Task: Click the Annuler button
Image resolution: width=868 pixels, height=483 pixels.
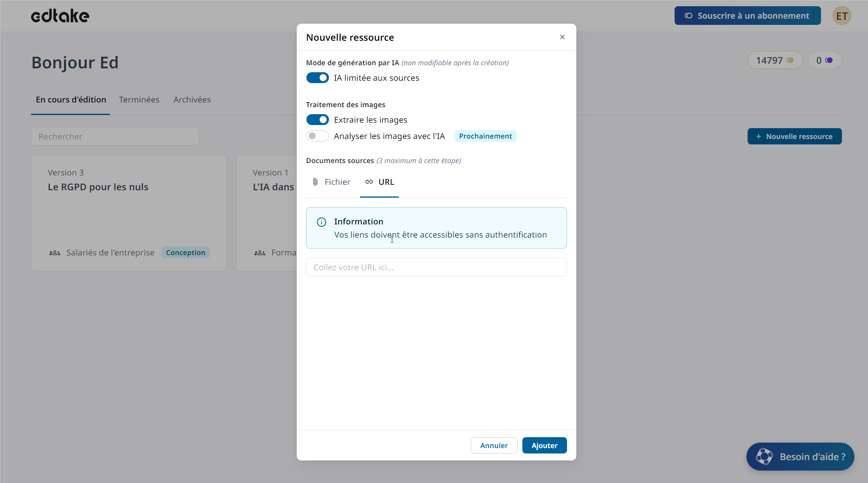Action: pyautogui.click(x=494, y=445)
